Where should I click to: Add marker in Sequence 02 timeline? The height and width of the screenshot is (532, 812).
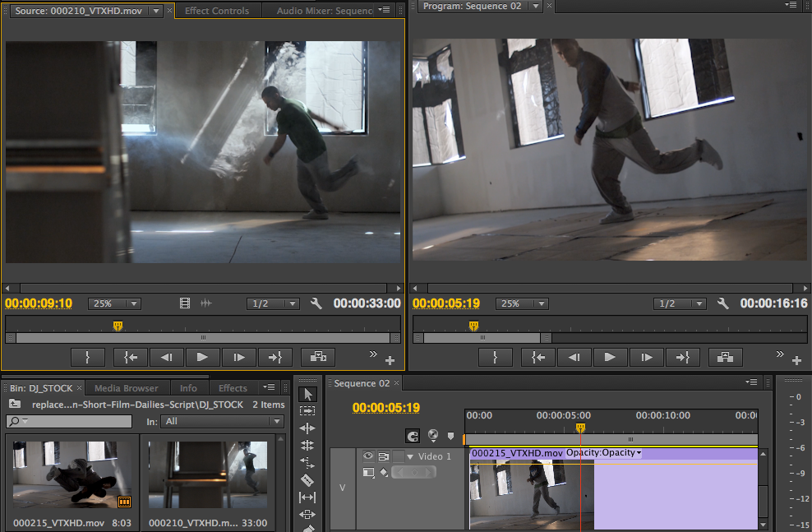tap(450, 436)
